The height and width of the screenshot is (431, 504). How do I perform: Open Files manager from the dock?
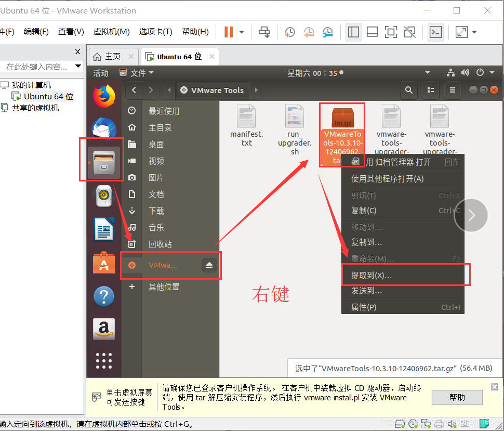click(103, 162)
